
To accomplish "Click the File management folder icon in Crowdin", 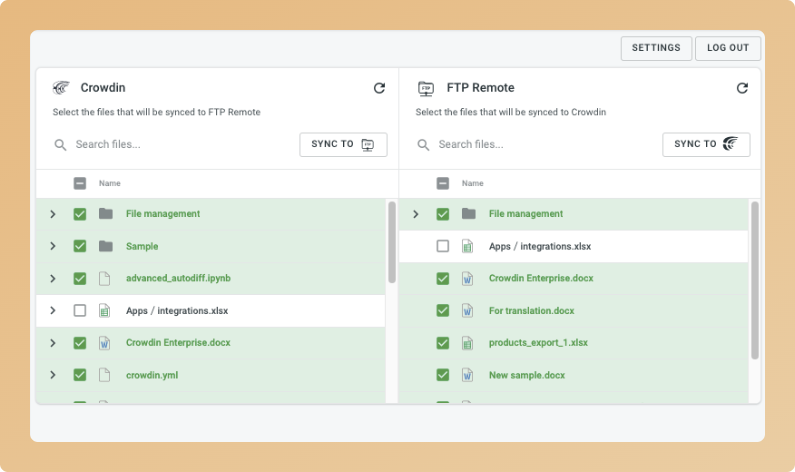I will click(x=105, y=213).
